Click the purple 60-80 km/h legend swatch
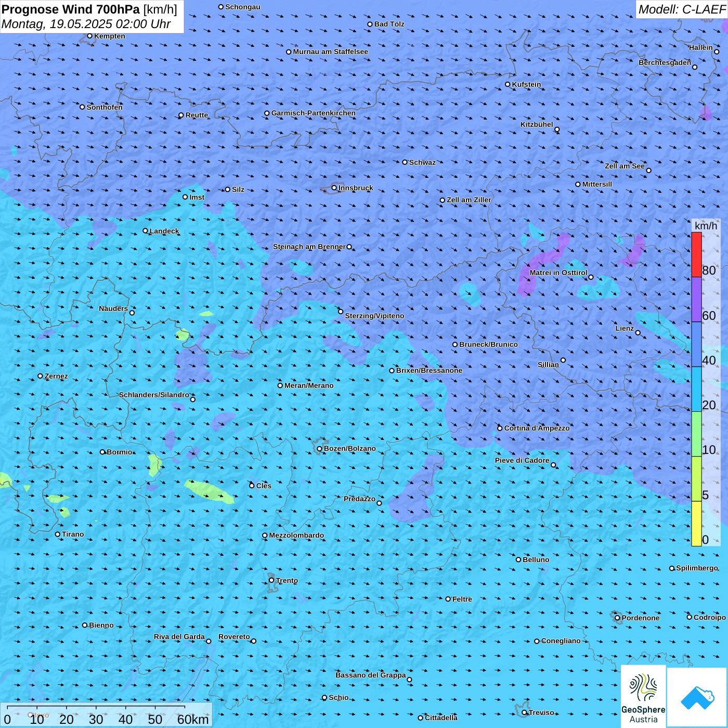Screen dimensions: 728x728 pyautogui.click(x=696, y=300)
